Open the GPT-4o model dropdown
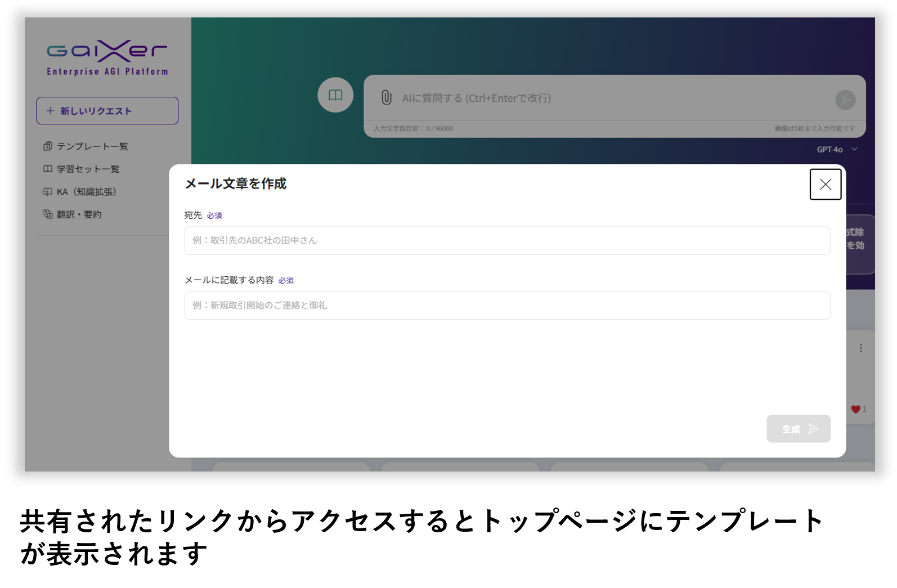The image size is (897, 588). coord(829,149)
